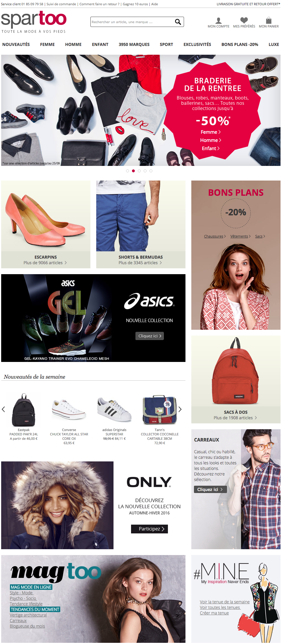Click the Participez button for ONLY
The image size is (282, 644).
tap(149, 529)
